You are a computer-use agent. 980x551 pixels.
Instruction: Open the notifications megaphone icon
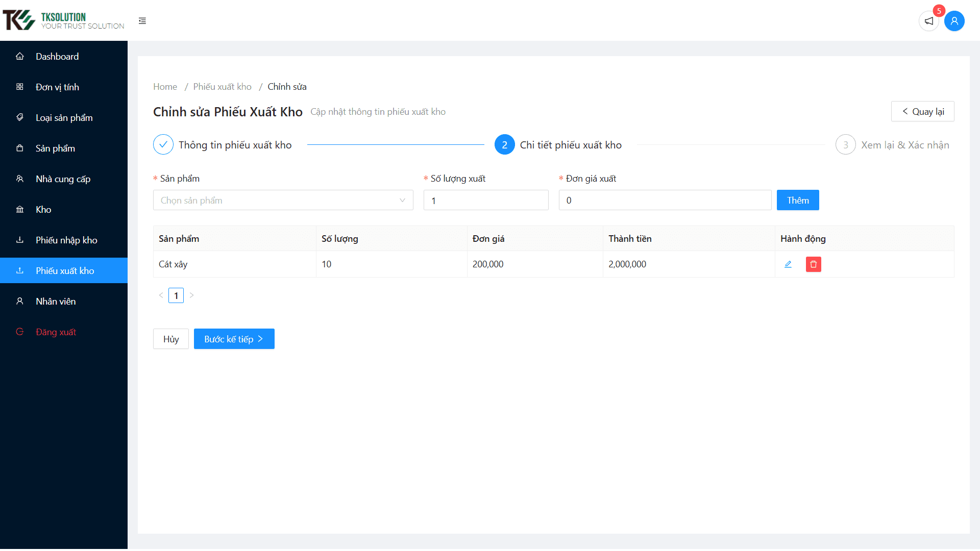coord(929,21)
